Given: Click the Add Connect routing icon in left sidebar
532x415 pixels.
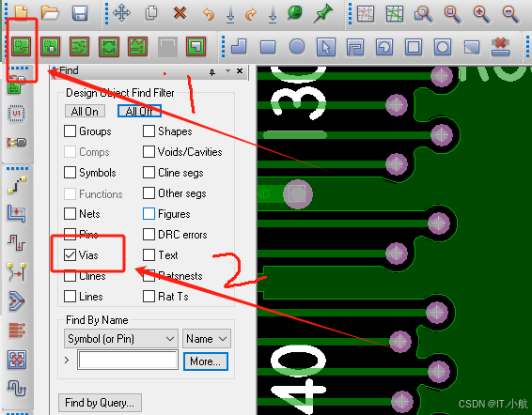Looking at the screenshot, I should point(17,185).
